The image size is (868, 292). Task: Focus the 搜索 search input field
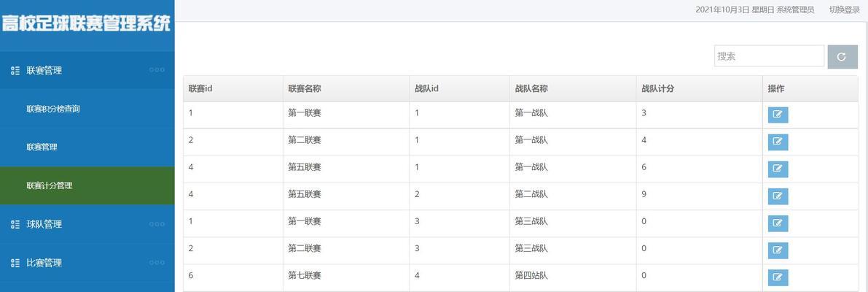[x=769, y=56]
